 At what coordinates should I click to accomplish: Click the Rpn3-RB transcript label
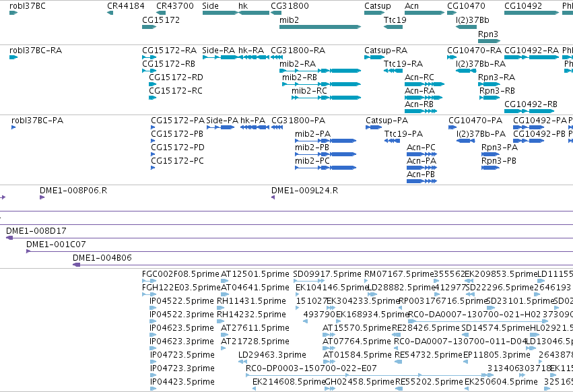[497, 91]
